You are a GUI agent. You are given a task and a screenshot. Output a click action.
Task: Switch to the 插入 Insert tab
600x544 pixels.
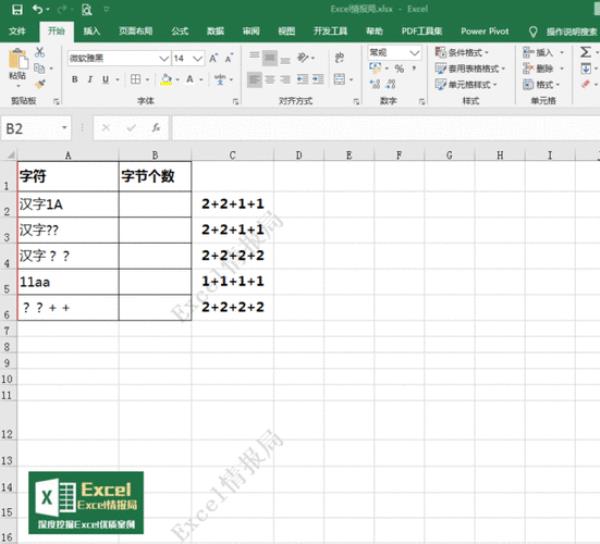tap(92, 31)
